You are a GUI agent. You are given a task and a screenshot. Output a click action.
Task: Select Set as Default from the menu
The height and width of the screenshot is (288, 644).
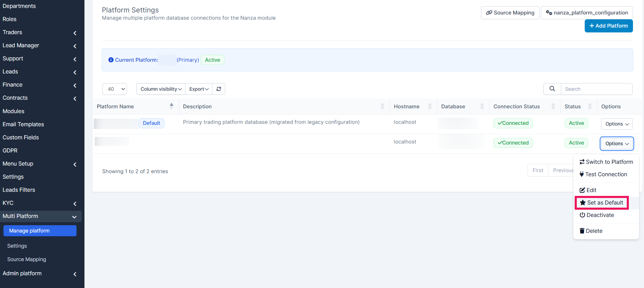click(x=602, y=202)
